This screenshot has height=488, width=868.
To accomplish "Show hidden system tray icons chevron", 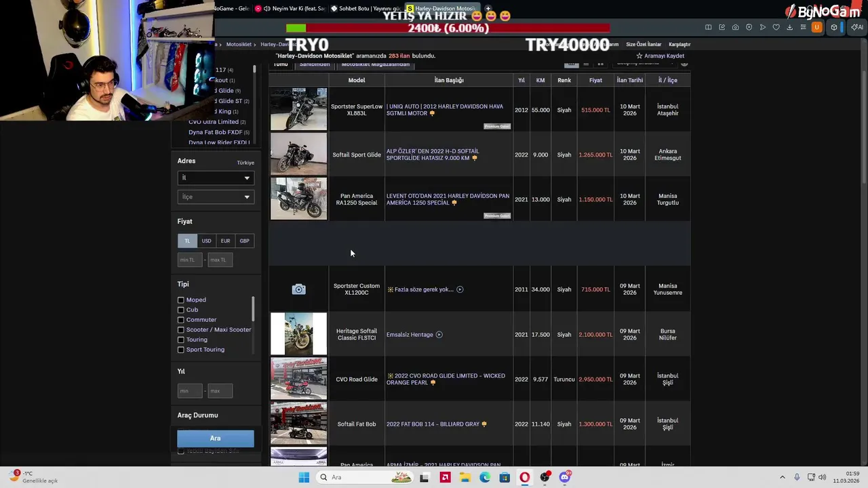I will click(x=782, y=477).
